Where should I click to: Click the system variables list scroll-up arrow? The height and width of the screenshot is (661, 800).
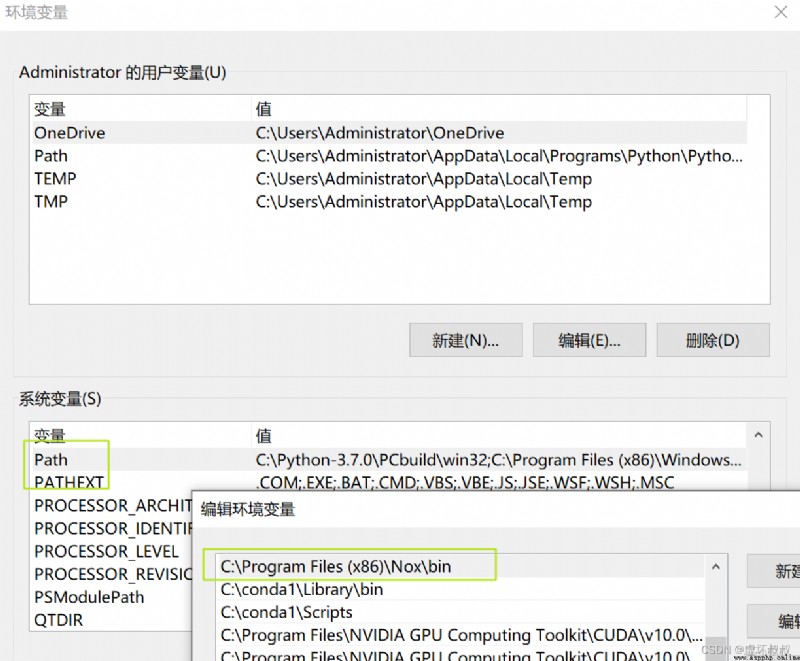pyautogui.click(x=758, y=435)
